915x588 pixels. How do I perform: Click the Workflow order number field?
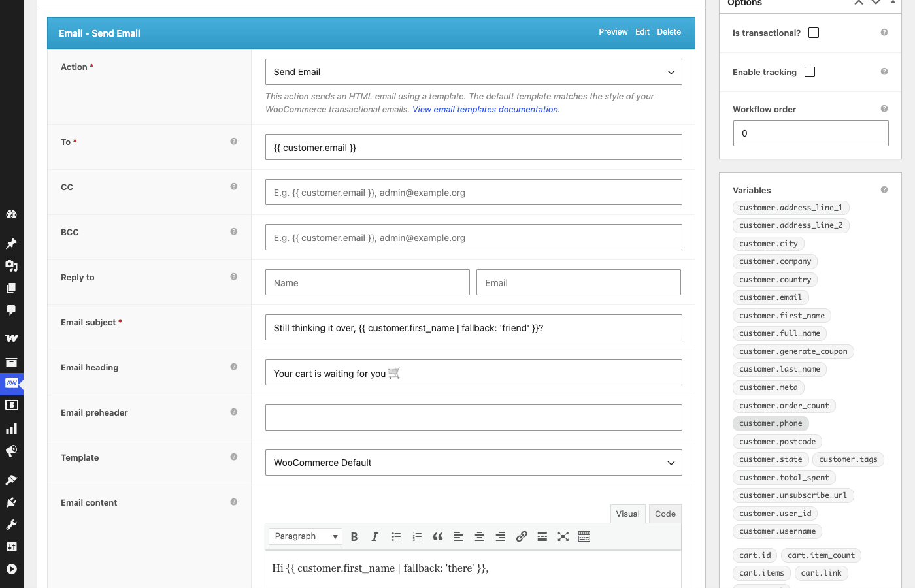[811, 133]
